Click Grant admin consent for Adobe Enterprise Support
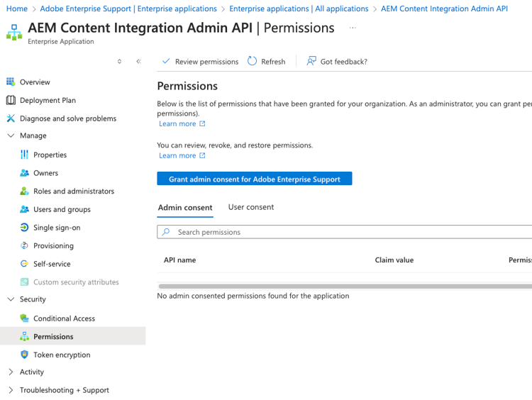 (254, 179)
